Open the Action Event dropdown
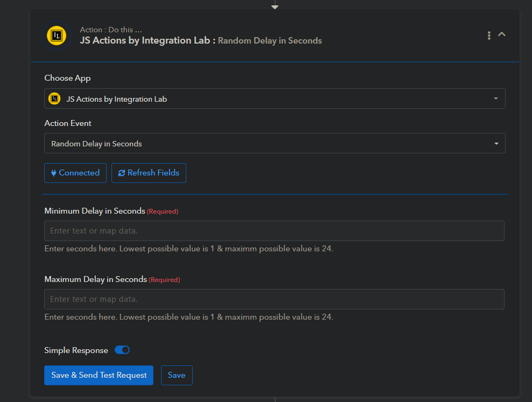Viewport: 532px width, 402px height. point(275,143)
